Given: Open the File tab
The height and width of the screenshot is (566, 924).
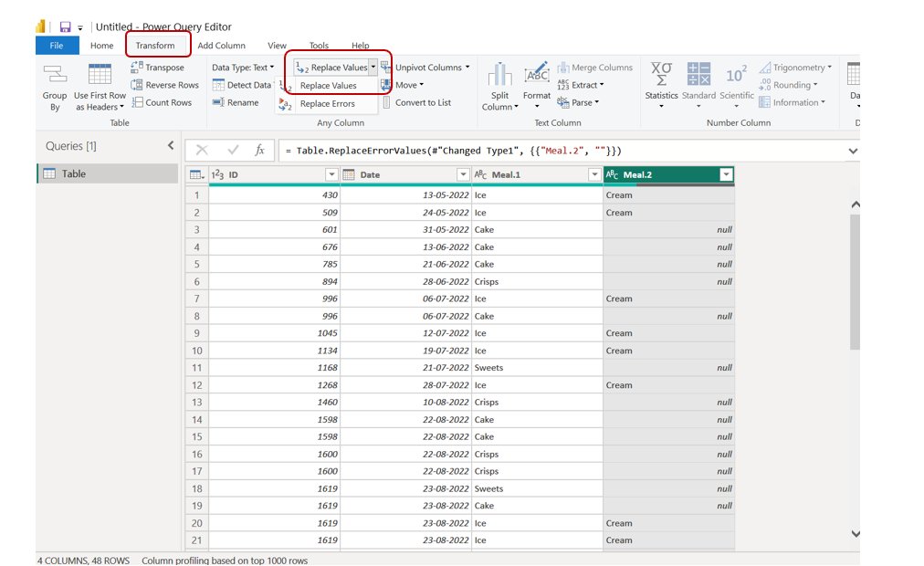Looking at the screenshot, I should 57,46.
